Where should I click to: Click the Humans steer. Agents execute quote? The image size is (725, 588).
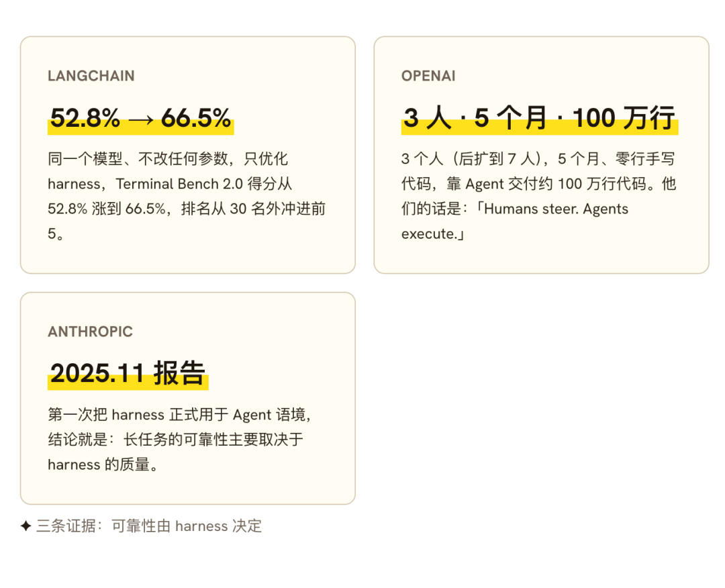click(x=515, y=222)
